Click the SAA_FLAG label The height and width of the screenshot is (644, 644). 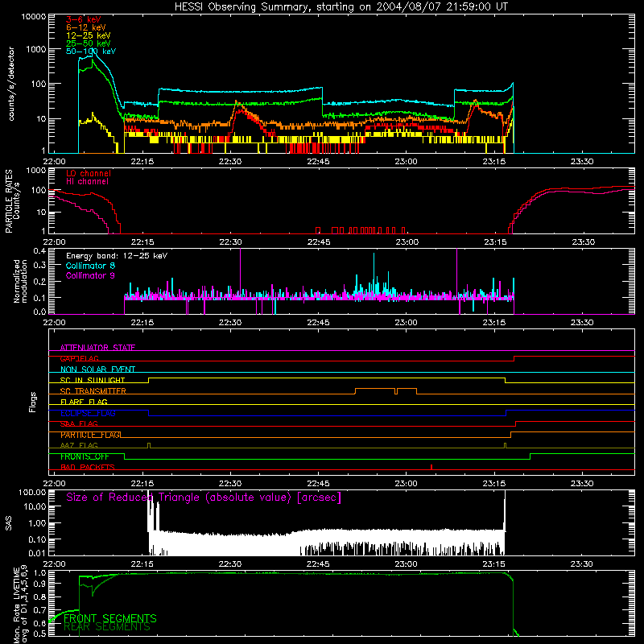(x=79, y=424)
